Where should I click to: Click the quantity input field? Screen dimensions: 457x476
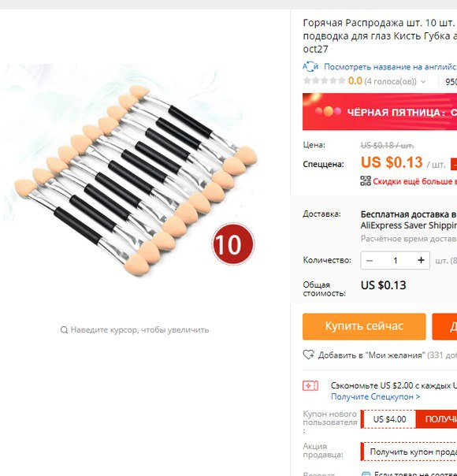coord(395,261)
